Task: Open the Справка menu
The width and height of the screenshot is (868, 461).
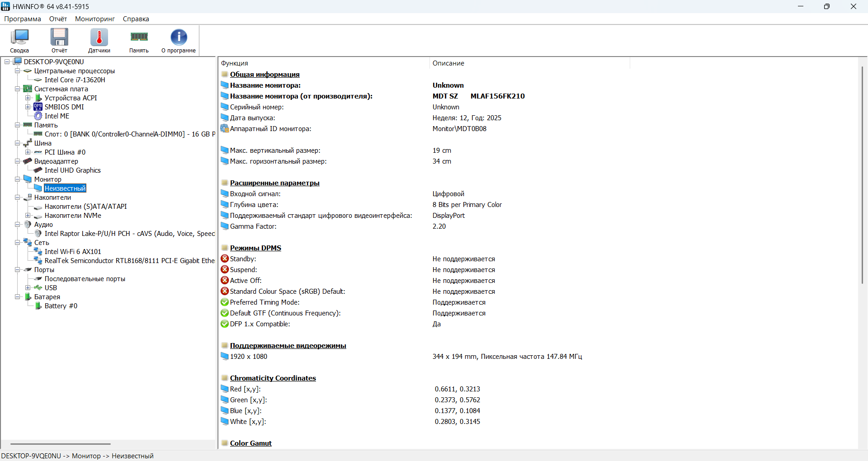Action: [x=136, y=19]
